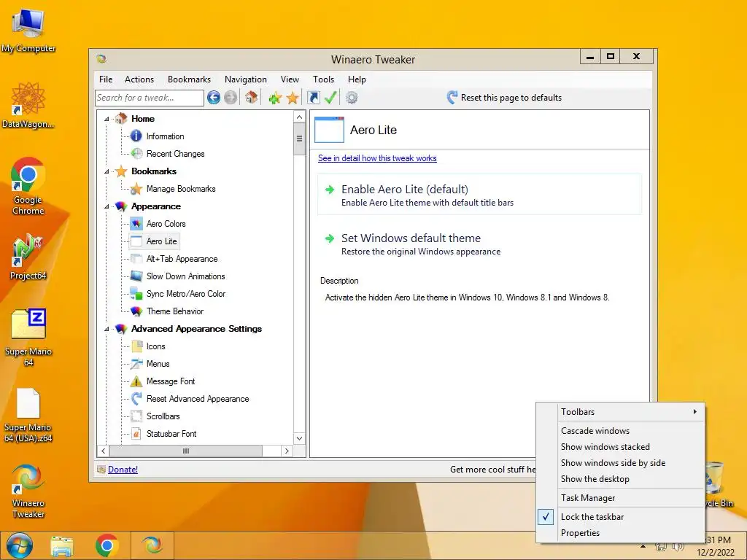The image size is (747, 560).
Task: Open Google Chrome from the taskbar
Action: (107, 545)
